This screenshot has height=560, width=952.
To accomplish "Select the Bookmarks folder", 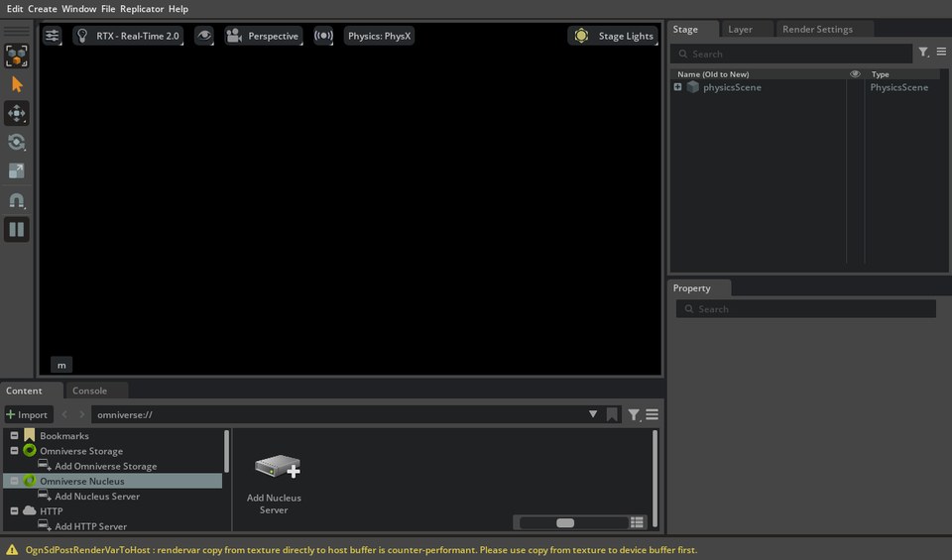I will pyautogui.click(x=63, y=436).
